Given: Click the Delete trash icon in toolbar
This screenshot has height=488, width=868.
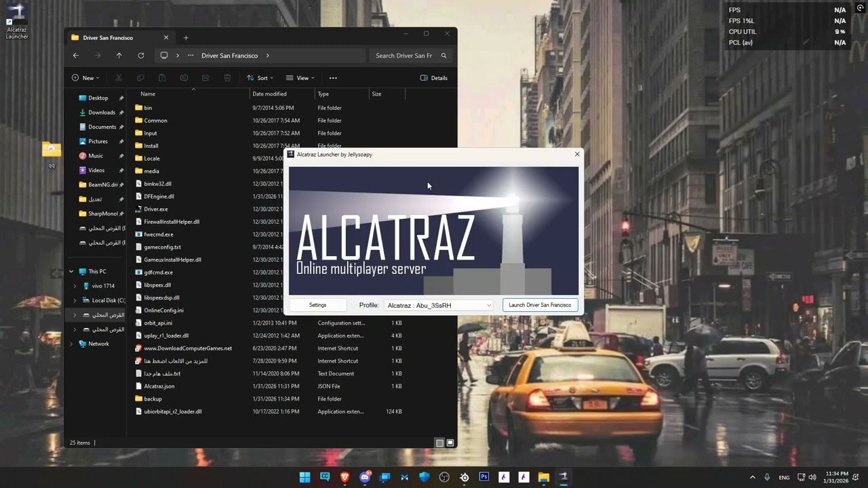Looking at the screenshot, I should [x=227, y=78].
